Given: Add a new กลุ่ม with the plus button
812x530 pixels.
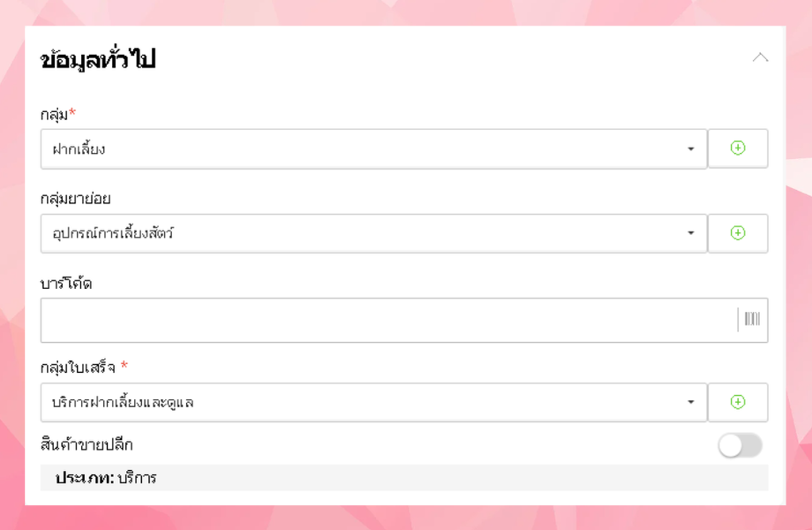Looking at the screenshot, I should click(x=738, y=148).
